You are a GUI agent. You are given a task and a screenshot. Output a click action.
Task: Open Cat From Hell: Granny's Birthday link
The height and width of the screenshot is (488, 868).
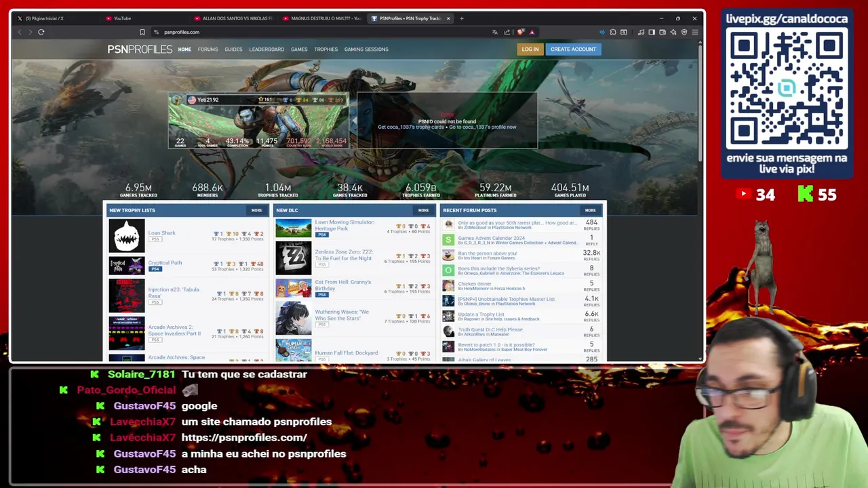pos(343,285)
